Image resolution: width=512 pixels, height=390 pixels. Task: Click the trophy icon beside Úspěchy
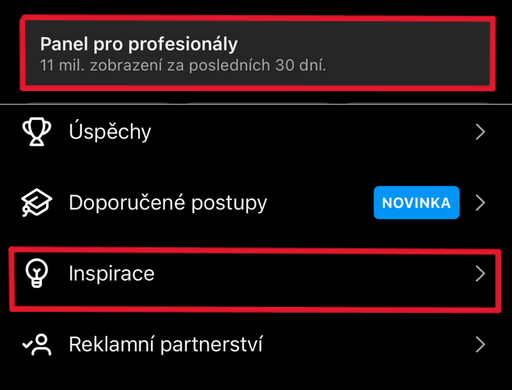pos(37,131)
